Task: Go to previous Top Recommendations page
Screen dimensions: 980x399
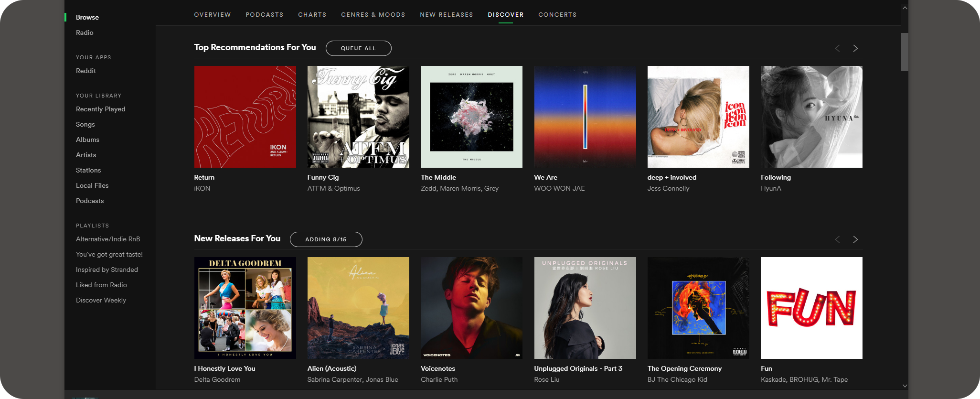Action: [837, 48]
